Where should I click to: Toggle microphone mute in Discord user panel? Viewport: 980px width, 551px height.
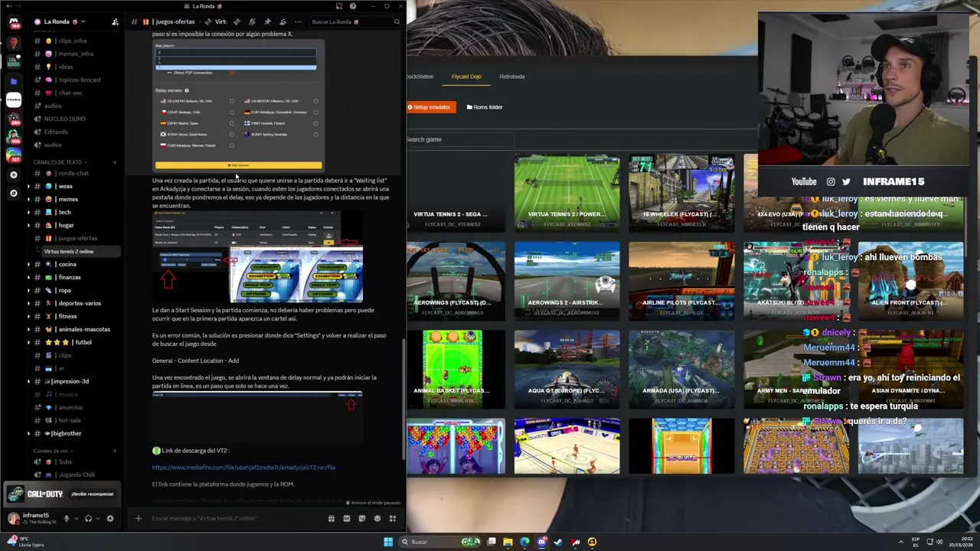click(x=67, y=518)
